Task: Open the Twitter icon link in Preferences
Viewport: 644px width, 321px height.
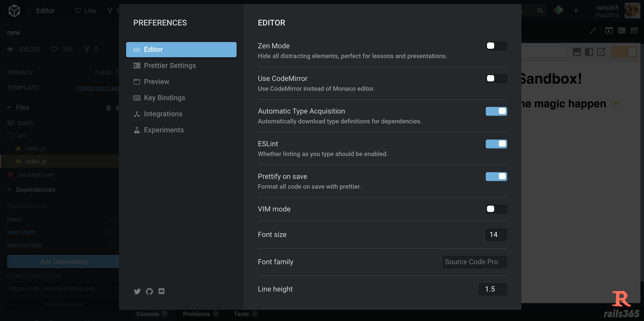Action: pos(137,291)
